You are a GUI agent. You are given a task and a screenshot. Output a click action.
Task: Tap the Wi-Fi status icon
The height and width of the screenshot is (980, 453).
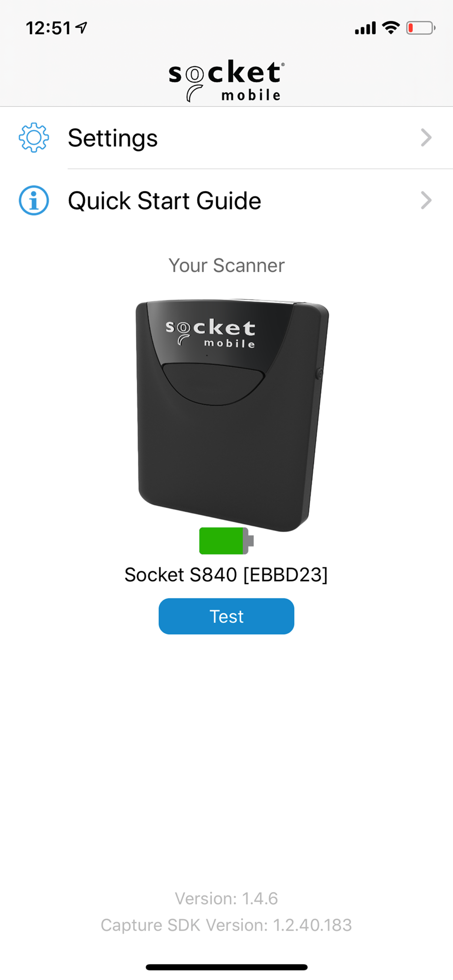(x=391, y=28)
